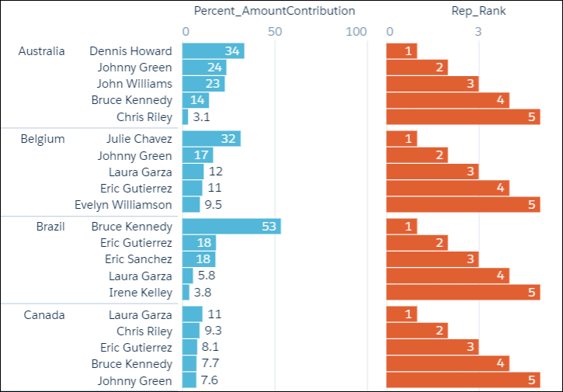
Task: Select Johnny Green's Belgium bar showing 17
Action: point(197,155)
